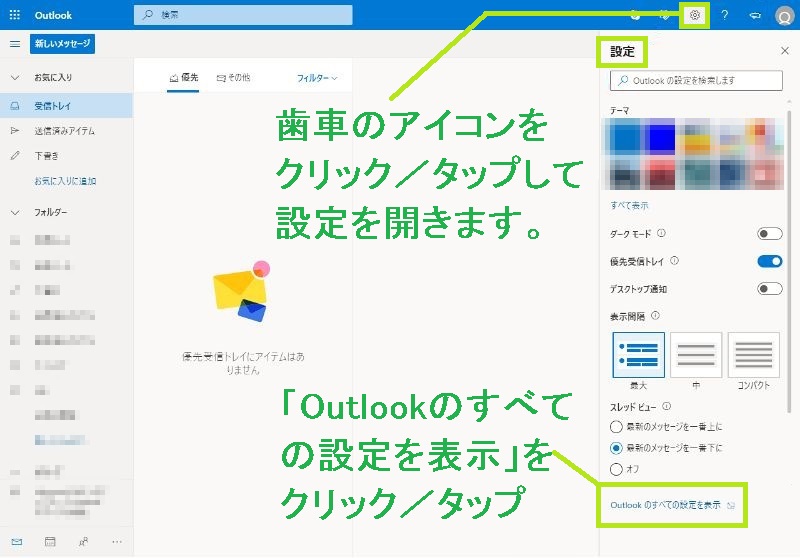Viewport: 800px width, 558px height.
Task: Select 最新のメッセージを一番下に radio button
Action: [616, 448]
